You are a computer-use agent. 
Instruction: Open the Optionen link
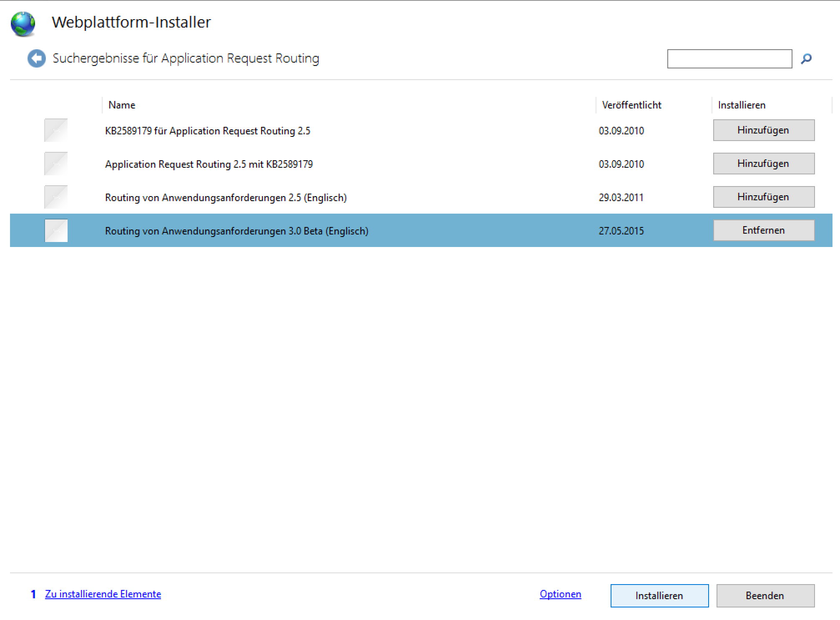[560, 594]
